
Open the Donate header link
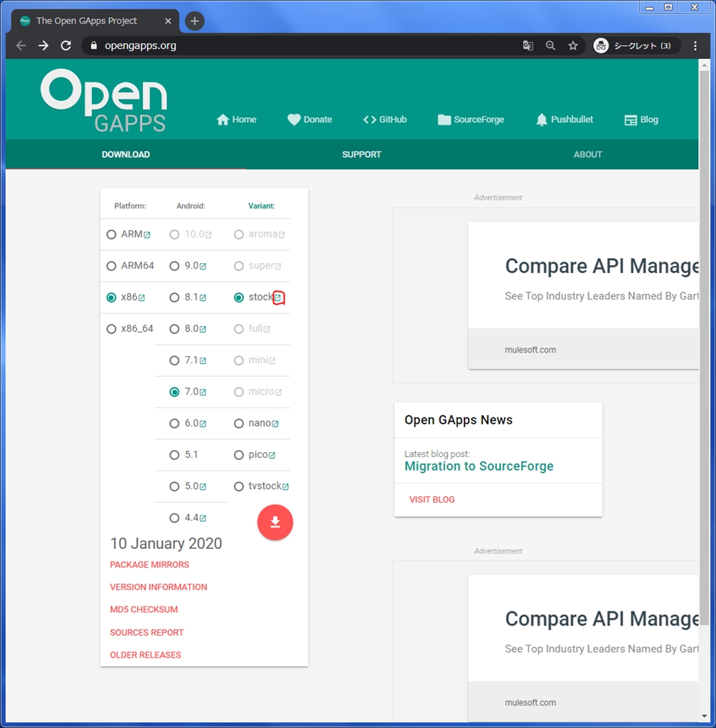click(310, 119)
